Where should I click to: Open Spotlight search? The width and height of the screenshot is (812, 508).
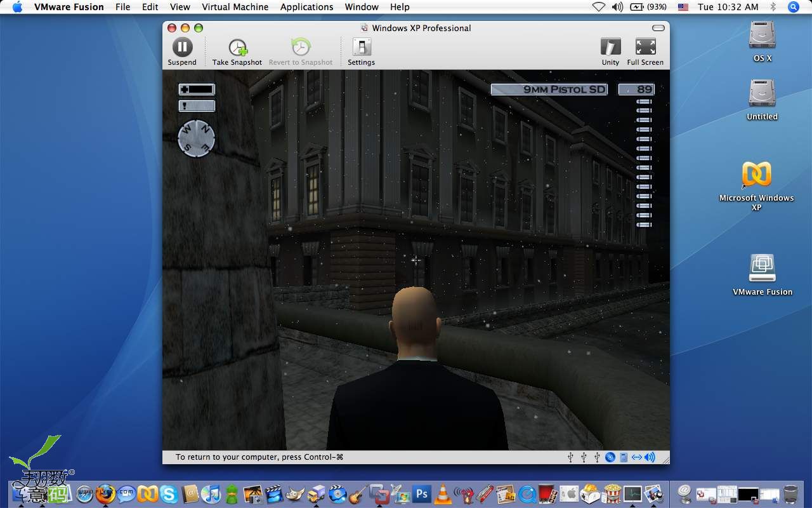tap(794, 7)
